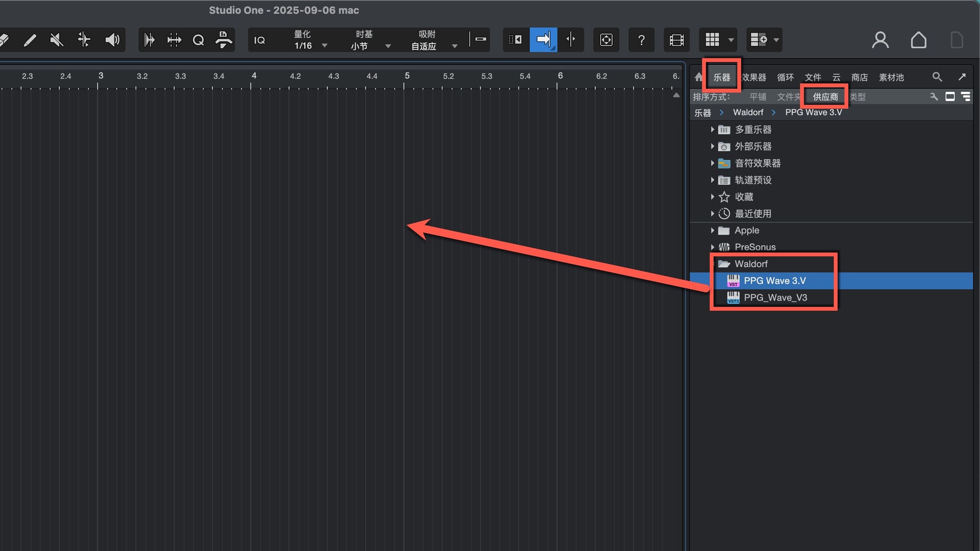Image resolution: width=980 pixels, height=551 pixels.
Task: Open the wrench plug-in manager icon
Action: coord(934,96)
